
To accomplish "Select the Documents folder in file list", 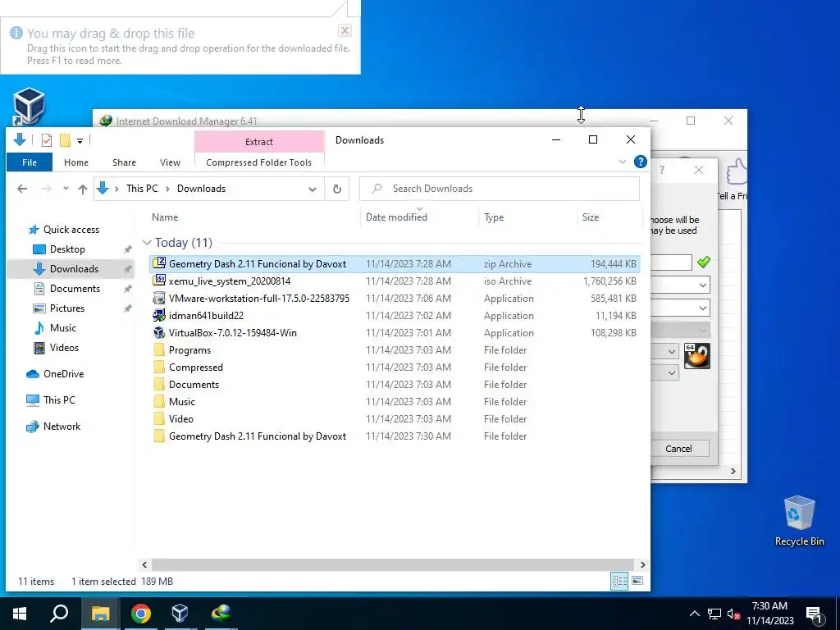I will 395,385.
